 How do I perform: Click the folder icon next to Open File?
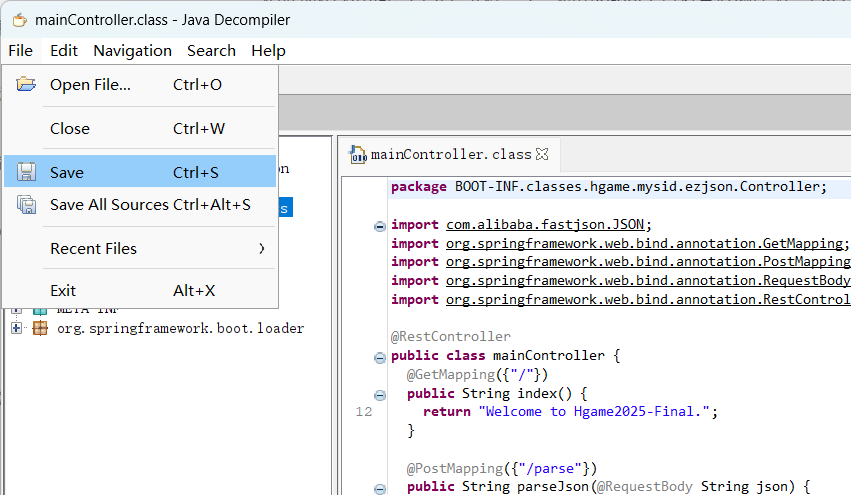[26, 84]
